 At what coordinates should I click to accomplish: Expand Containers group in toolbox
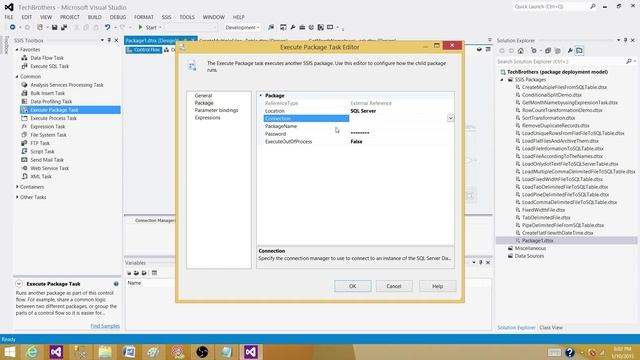[x=17, y=187]
